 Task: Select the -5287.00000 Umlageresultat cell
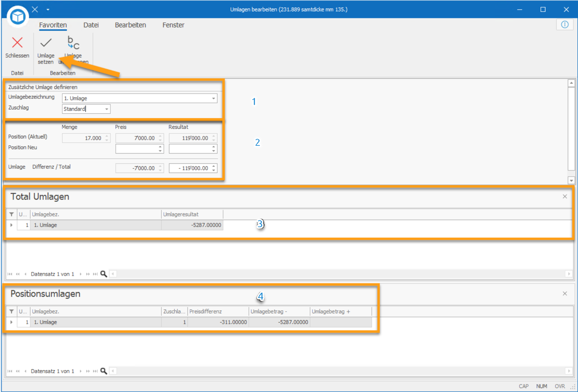point(192,225)
